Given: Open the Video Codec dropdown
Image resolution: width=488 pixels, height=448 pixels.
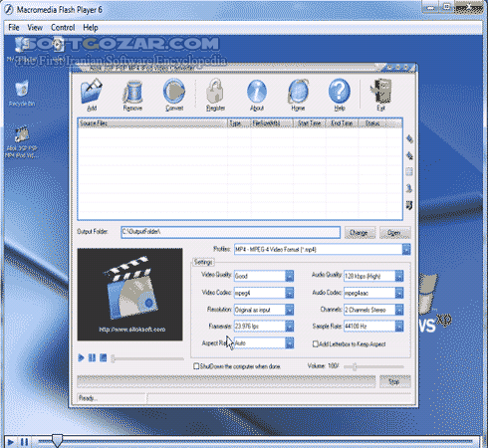Looking at the screenshot, I should (290, 293).
